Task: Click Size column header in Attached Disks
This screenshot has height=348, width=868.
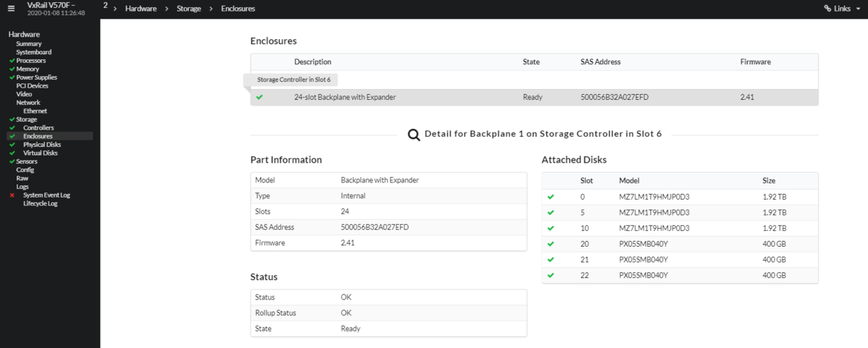Action: coord(769,181)
